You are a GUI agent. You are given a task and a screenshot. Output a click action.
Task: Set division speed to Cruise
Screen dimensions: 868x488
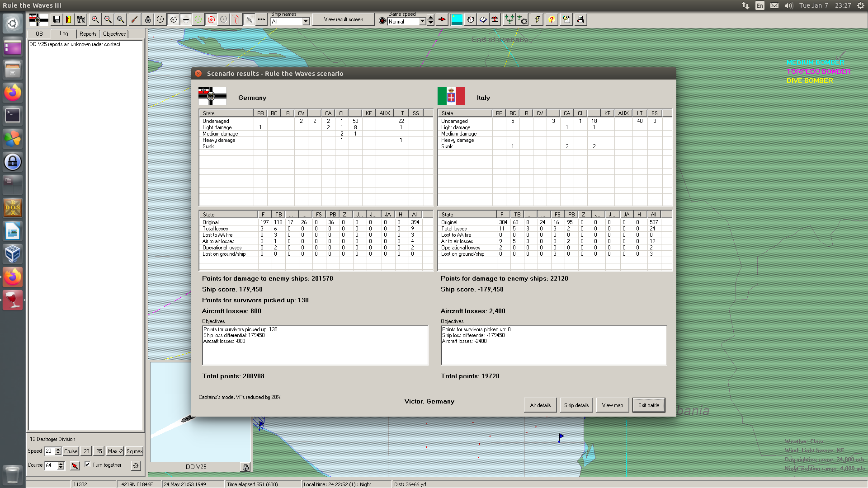[x=71, y=451]
